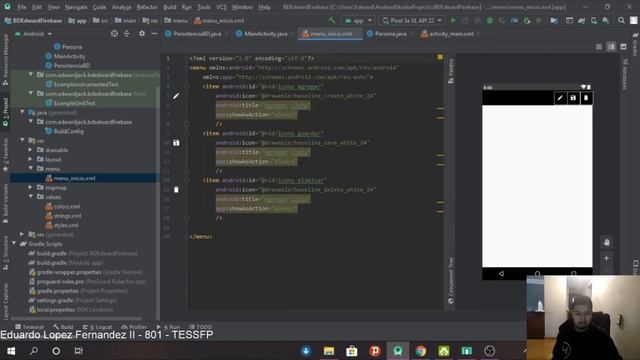Click the delete trash icon in phone preview
Image resolution: width=640 pixels, height=360 pixels.
tap(586, 98)
